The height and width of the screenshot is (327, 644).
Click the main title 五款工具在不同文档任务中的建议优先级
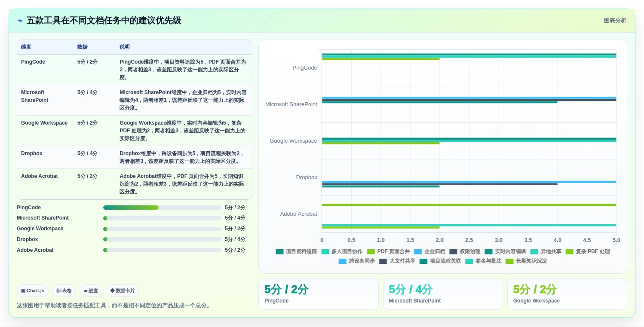pyautogui.click(x=104, y=21)
